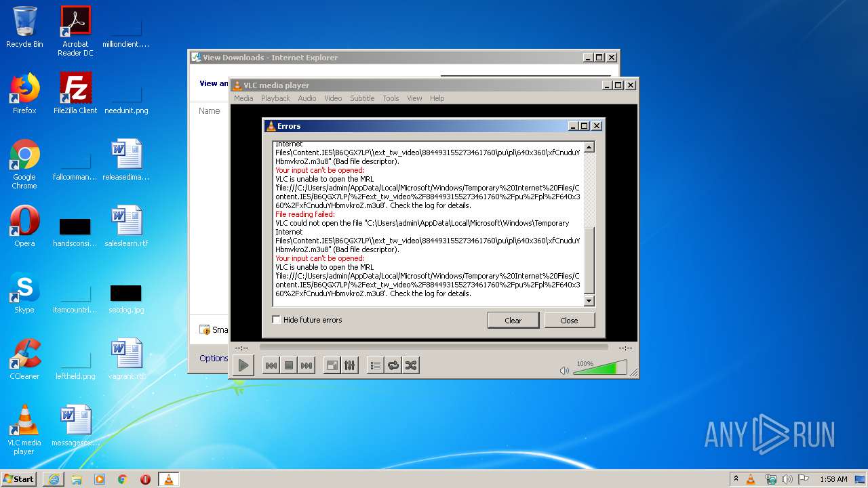Click the Close button in Errors dialog
The width and height of the screenshot is (868, 488).
569,321
